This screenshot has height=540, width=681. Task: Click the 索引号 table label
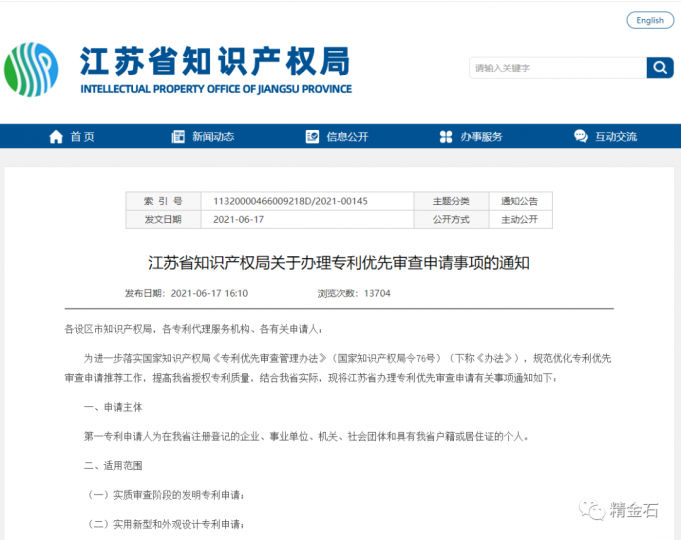point(163,201)
